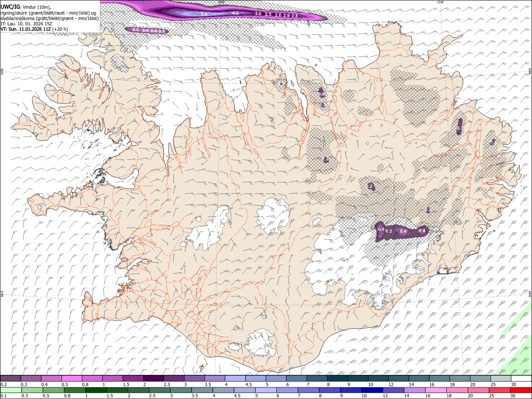Click the '0.2' label in the upper legend row
Image resolution: width=532 pixels, height=399 pixels.
tap(3, 384)
